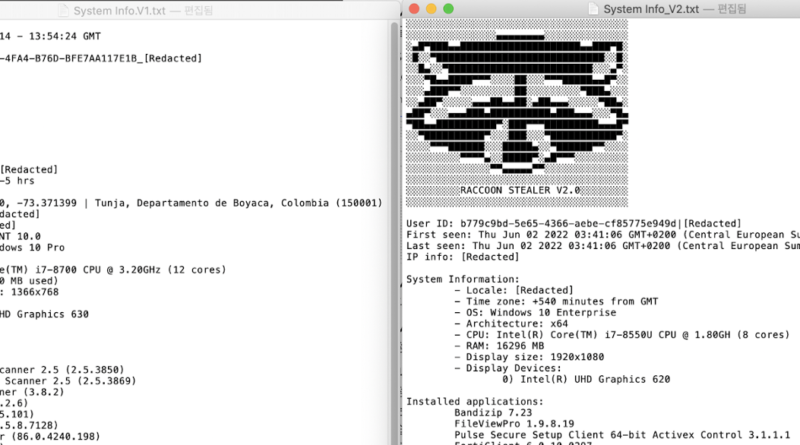Click the 'ner (3.8.2)' line

(x=32, y=392)
